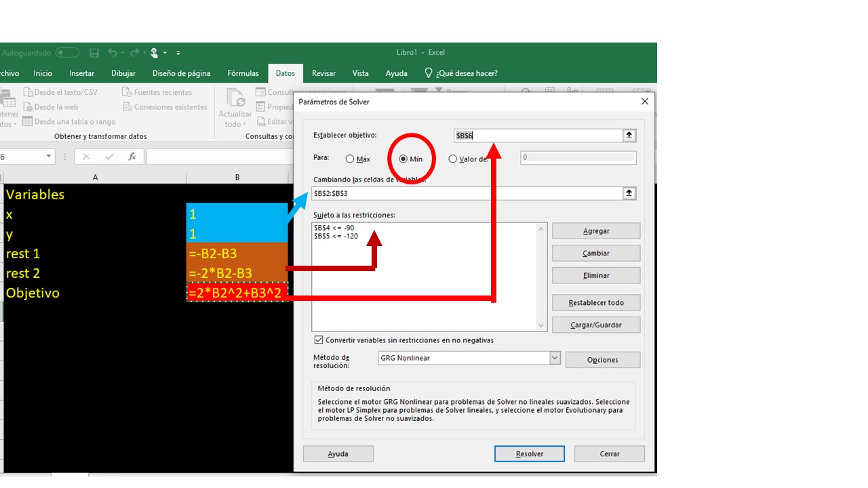This screenshot has height=488, width=868.
Task: Expand the Name Box dropdown arrow
Action: pyautogui.click(x=49, y=157)
